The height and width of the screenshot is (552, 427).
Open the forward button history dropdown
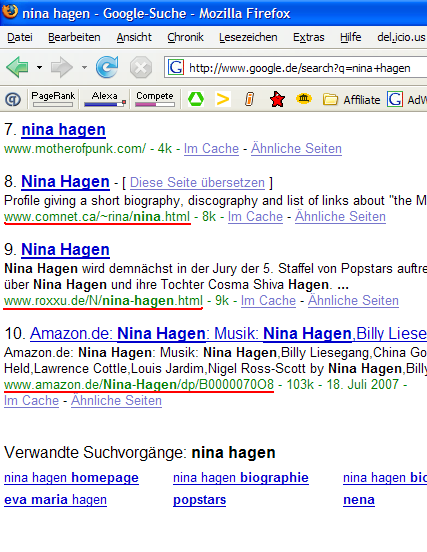[84, 67]
